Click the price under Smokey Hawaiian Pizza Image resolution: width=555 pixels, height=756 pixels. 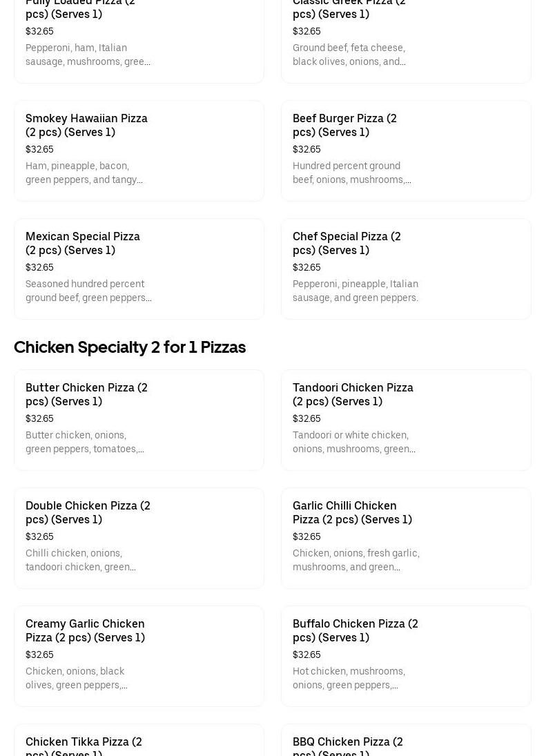39,149
